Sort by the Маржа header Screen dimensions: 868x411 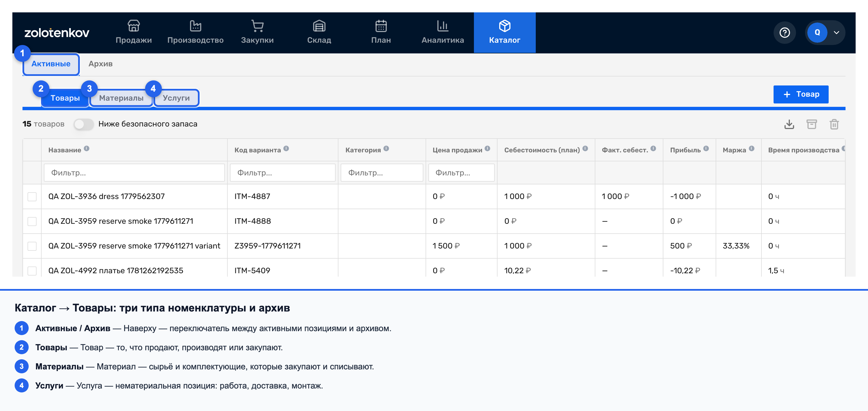pyautogui.click(x=734, y=150)
